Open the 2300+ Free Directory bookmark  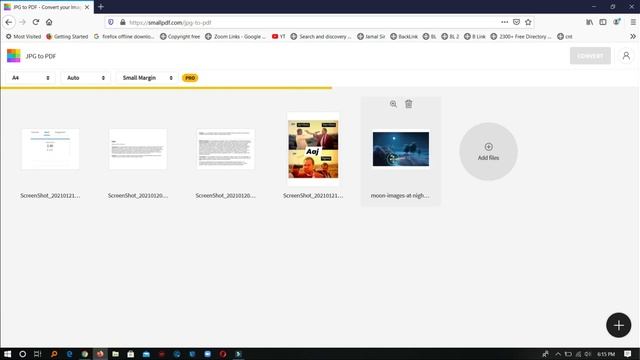(521, 36)
